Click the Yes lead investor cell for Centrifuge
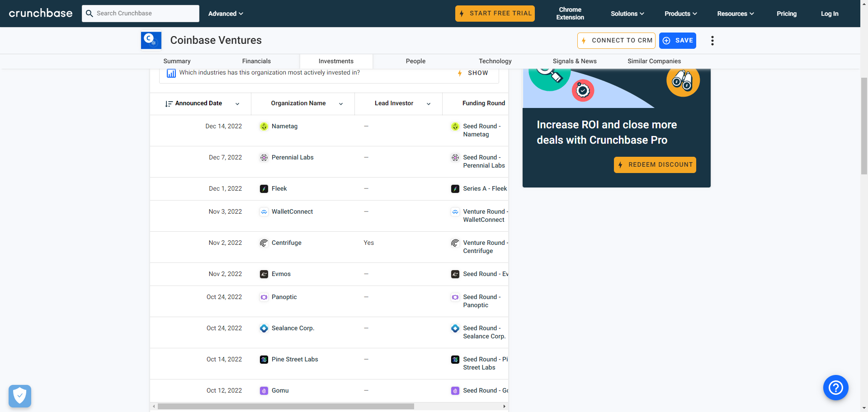 369,243
